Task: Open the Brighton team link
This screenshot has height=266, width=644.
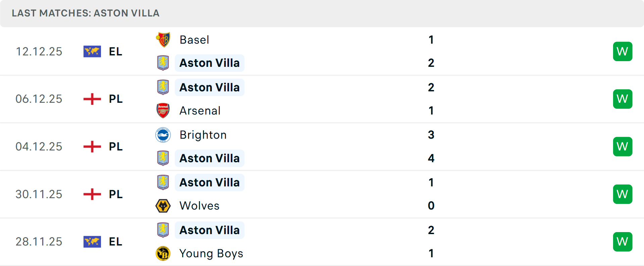Action: click(203, 135)
